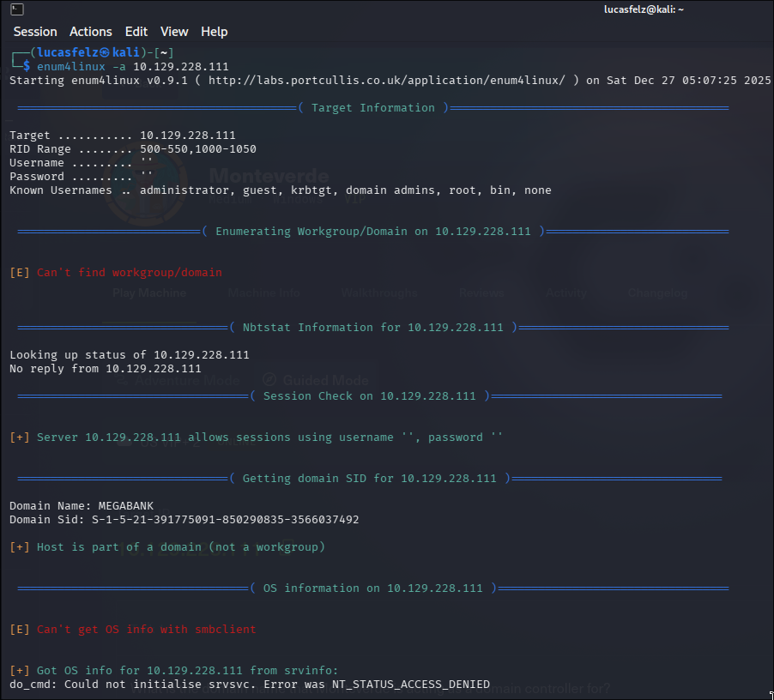Click the Enumerating Workgroup/Domain section header
Image resolution: width=774 pixels, height=700 pixels.
coord(373,232)
